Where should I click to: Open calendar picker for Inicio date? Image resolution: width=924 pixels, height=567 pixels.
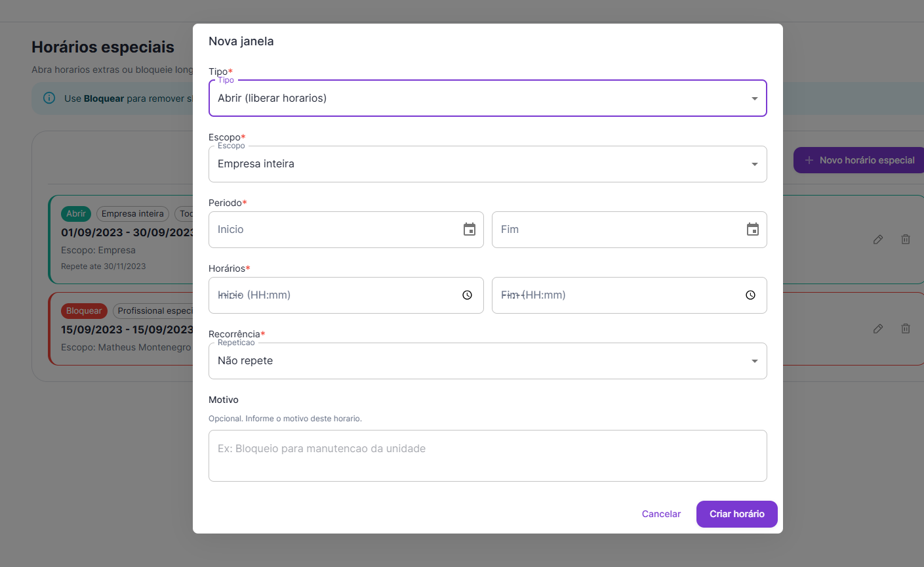coord(470,229)
